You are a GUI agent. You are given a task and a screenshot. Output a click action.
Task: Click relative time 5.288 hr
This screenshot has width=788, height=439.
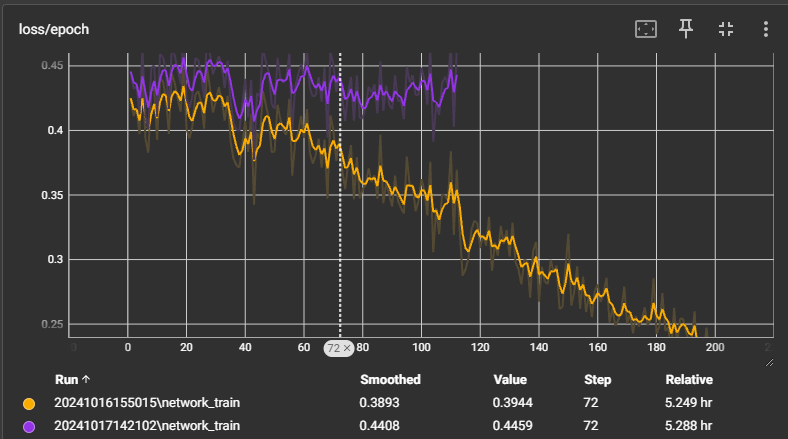688,426
